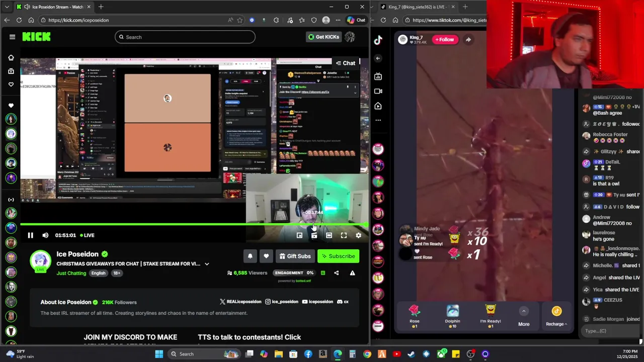Click the clip creation icon
Viewport: 644px width, 362px height.
click(314, 235)
